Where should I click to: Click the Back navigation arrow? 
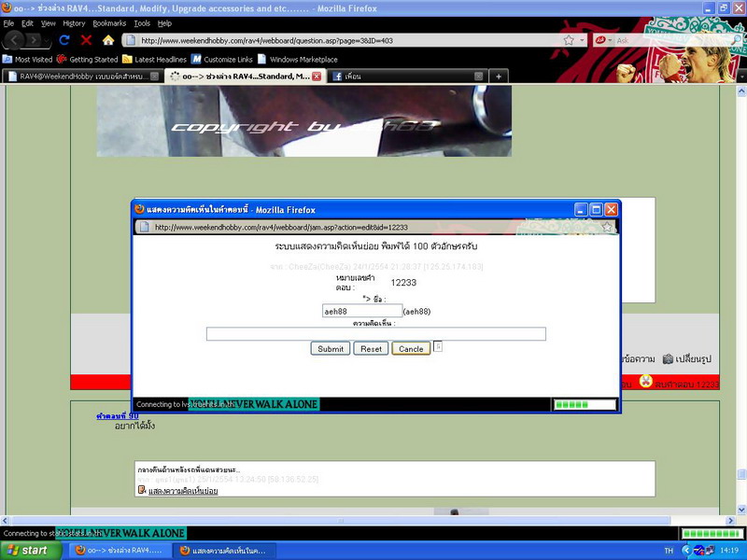(16, 40)
